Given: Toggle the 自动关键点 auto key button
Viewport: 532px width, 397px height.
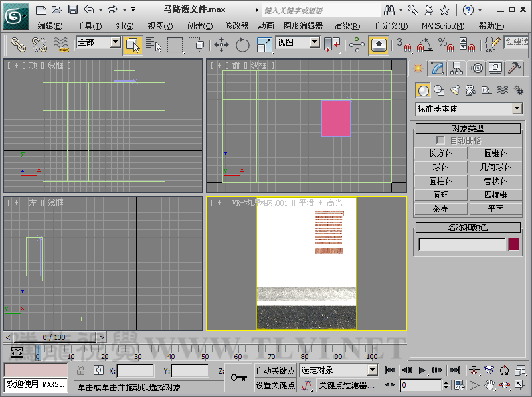Looking at the screenshot, I should 276,370.
